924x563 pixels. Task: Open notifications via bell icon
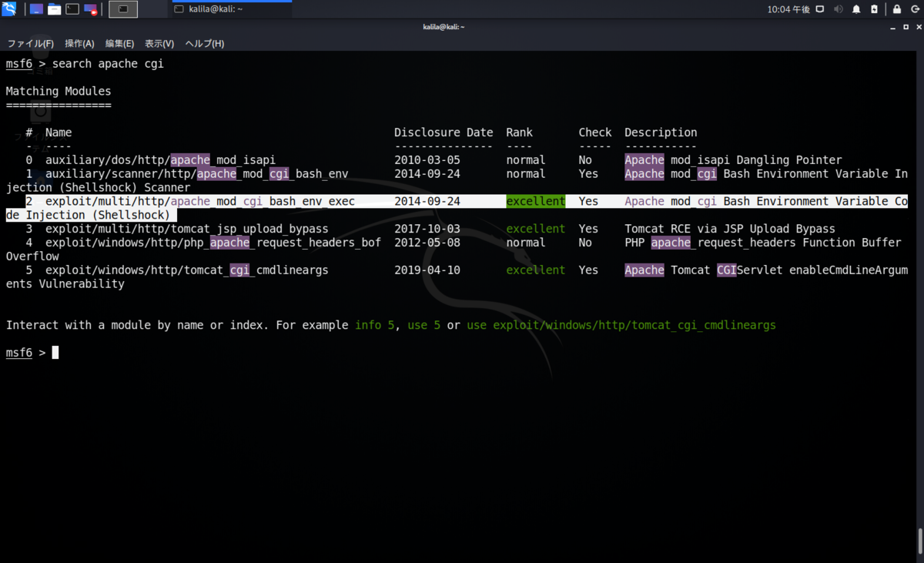click(856, 9)
